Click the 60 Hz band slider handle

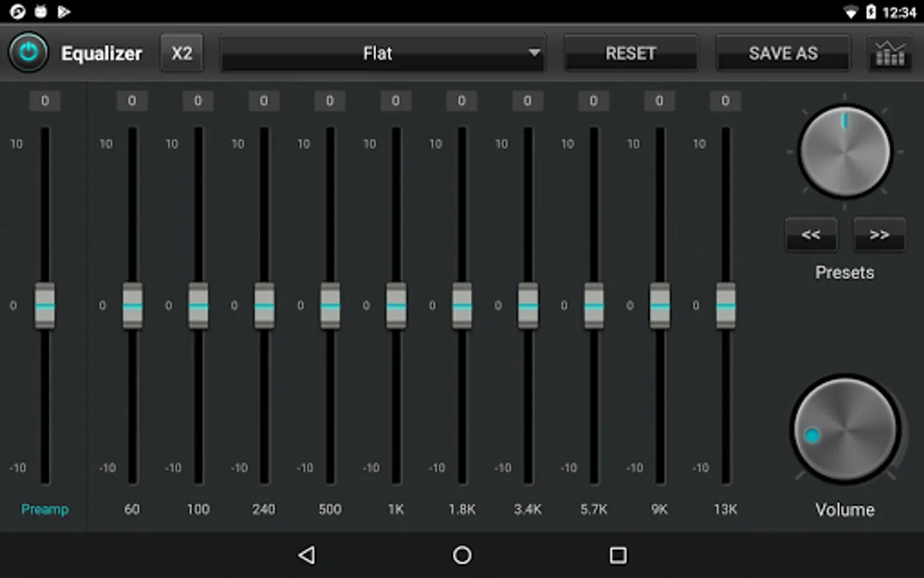(x=132, y=306)
